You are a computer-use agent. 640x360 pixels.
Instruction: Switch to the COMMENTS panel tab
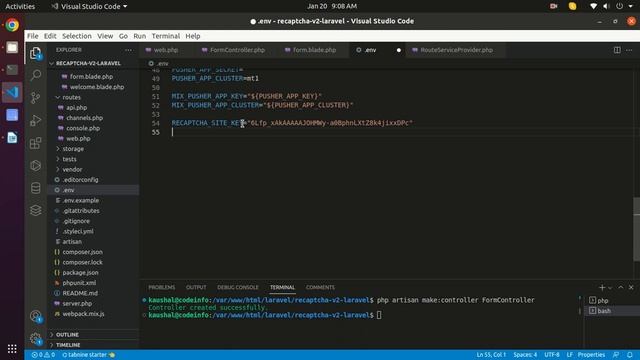(320, 287)
